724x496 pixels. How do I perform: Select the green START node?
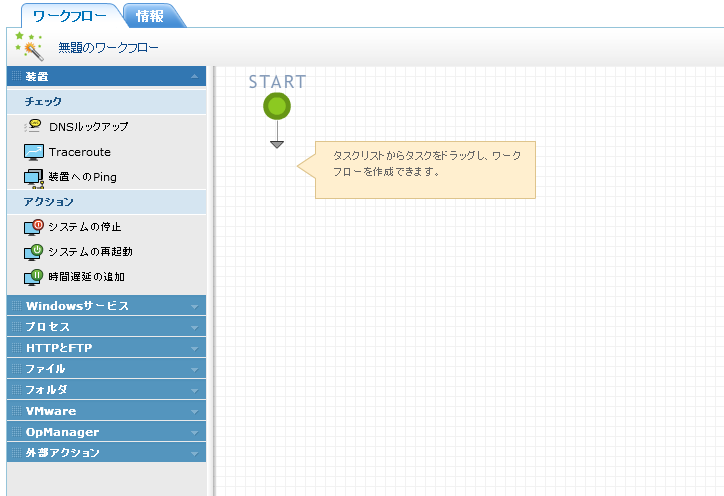(277, 106)
